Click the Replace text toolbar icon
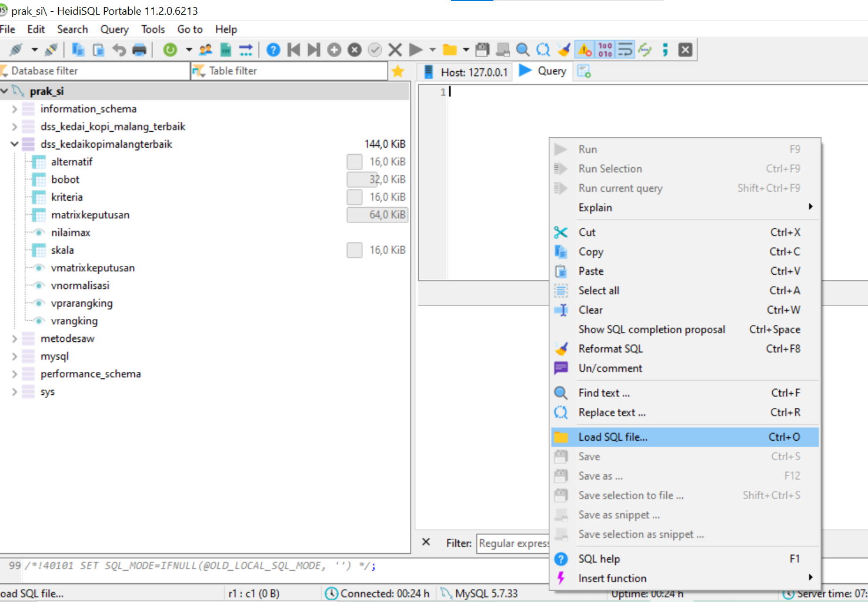This screenshot has width=868, height=602. coord(543,50)
